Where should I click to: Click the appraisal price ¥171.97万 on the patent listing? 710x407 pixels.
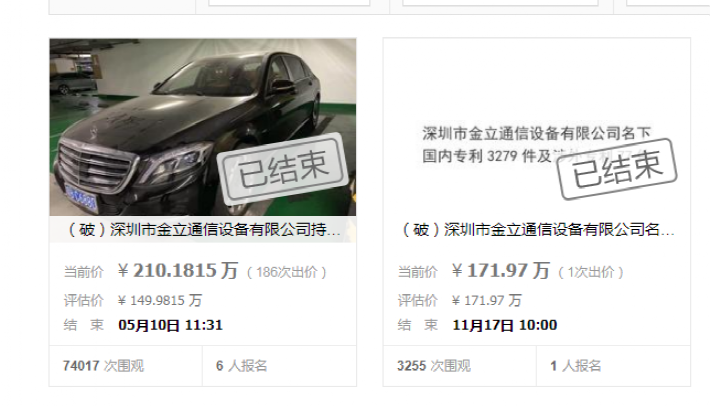[487, 300]
